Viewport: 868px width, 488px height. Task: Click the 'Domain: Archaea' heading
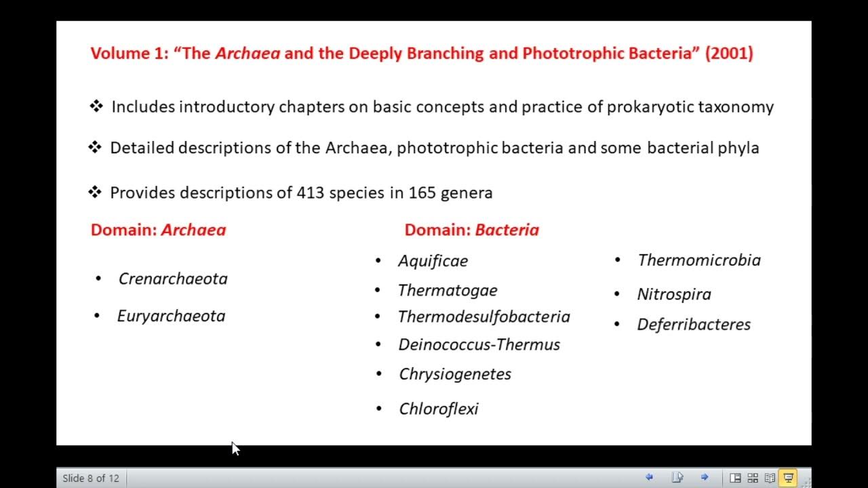(x=158, y=230)
